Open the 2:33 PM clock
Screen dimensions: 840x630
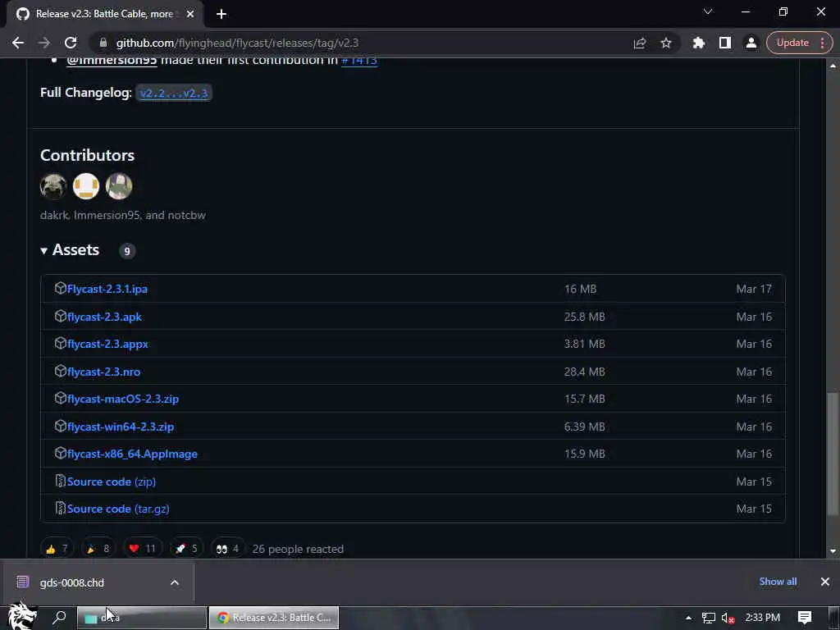coord(762,618)
